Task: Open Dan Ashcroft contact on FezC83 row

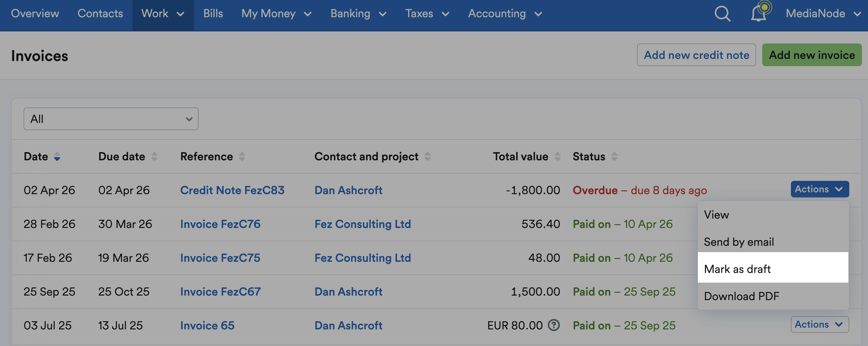Action: click(348, 190)
